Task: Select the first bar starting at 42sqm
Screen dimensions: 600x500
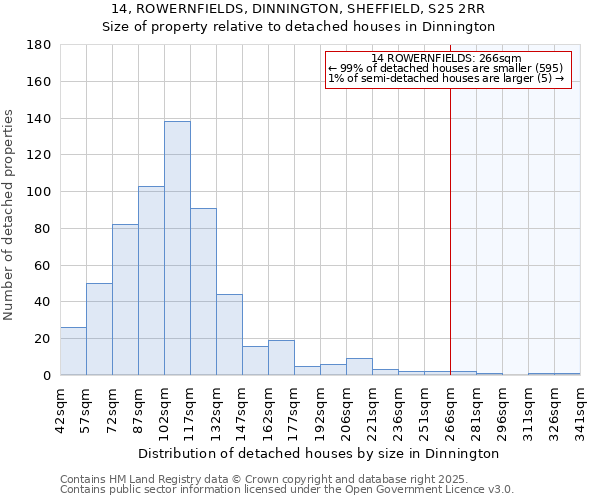Action: [73, 351]
